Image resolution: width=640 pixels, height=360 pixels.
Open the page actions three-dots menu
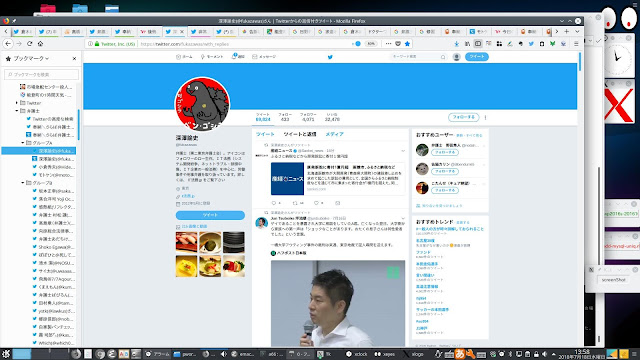point(388,44)
